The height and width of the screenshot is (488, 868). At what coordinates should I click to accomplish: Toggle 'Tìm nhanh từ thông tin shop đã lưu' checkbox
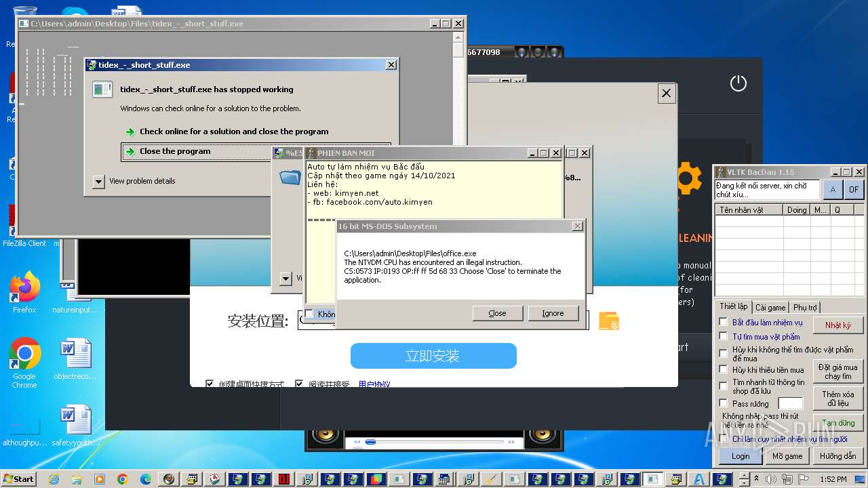pos(723,386)
